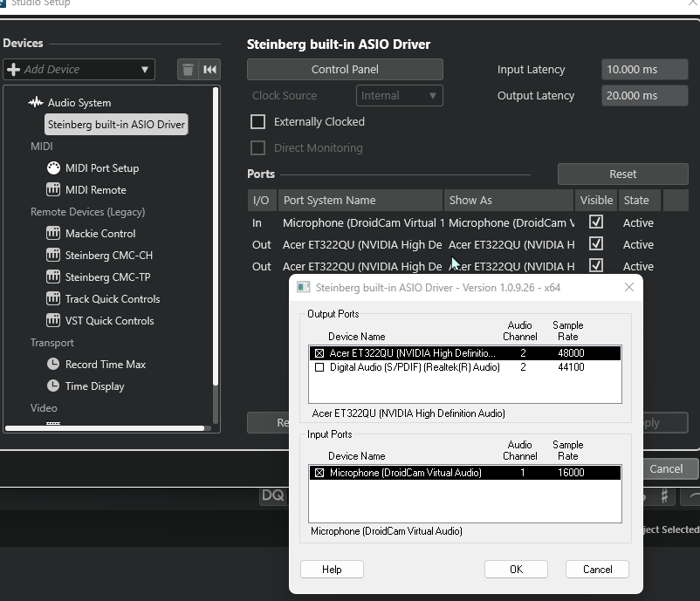The image size is (700, 601).
Task: Click Cancel button in Studio Setup window
Action: 666,469
